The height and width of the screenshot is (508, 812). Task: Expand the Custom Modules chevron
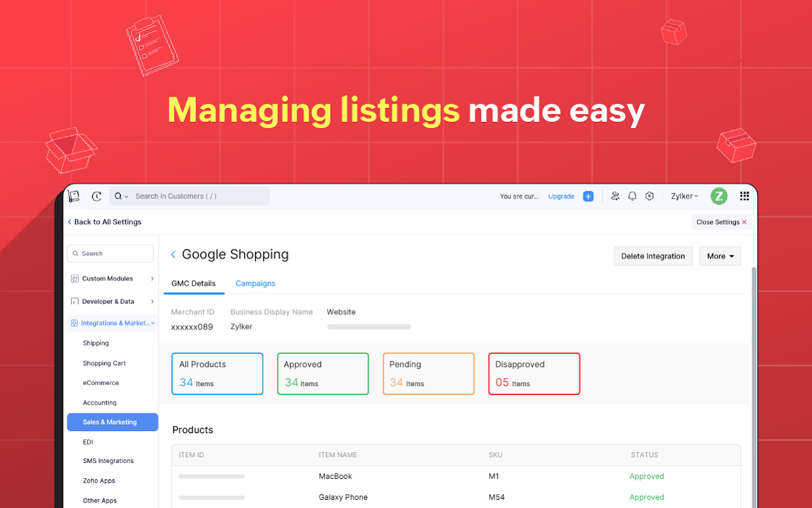point(152,279)
